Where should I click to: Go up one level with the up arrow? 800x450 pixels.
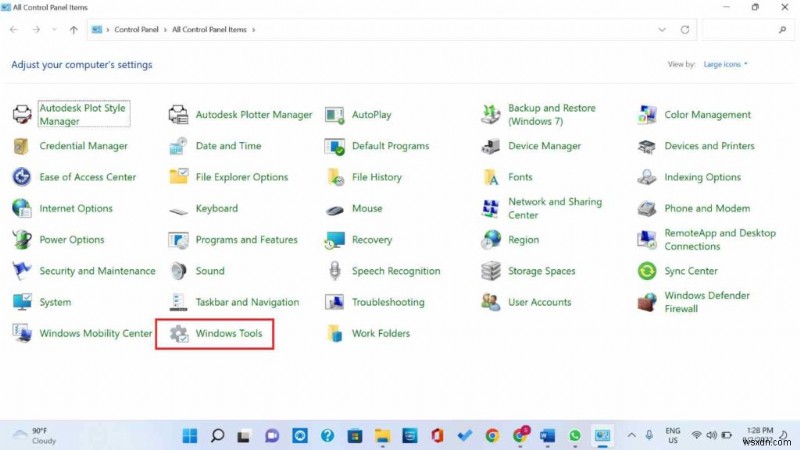coord(73,30)
